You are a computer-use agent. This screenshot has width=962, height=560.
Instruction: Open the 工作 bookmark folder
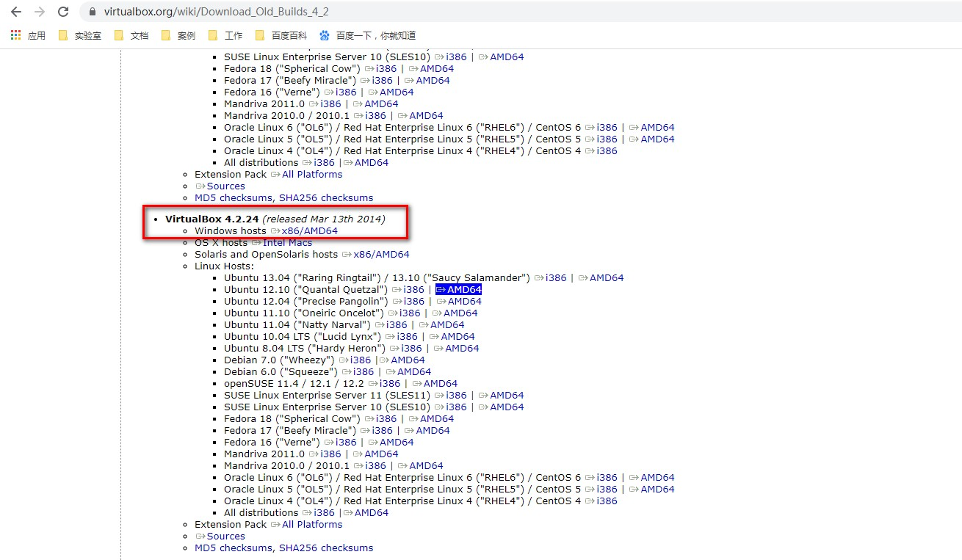225,35
